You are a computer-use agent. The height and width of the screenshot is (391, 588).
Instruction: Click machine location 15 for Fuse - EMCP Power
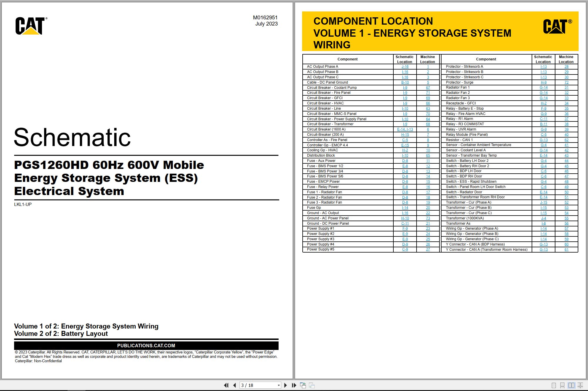tap(428, 182)
